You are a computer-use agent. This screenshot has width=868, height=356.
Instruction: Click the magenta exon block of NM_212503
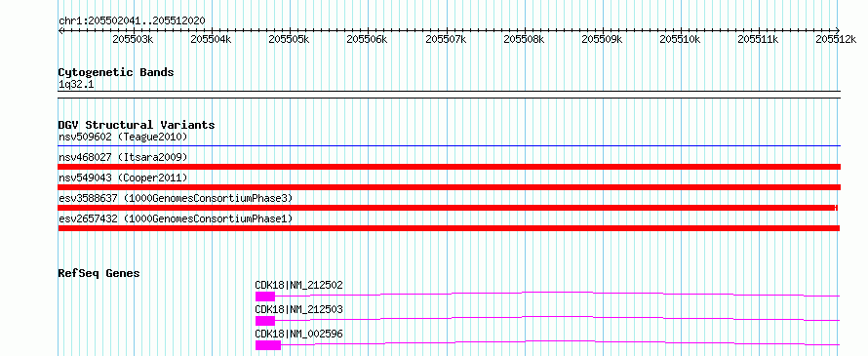point(265,321)
